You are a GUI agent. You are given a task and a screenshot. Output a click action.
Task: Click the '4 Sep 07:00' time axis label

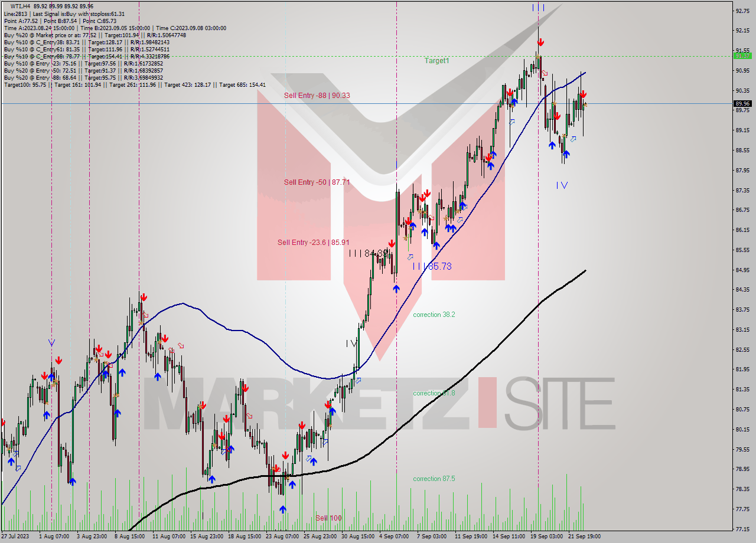[394, 537]
